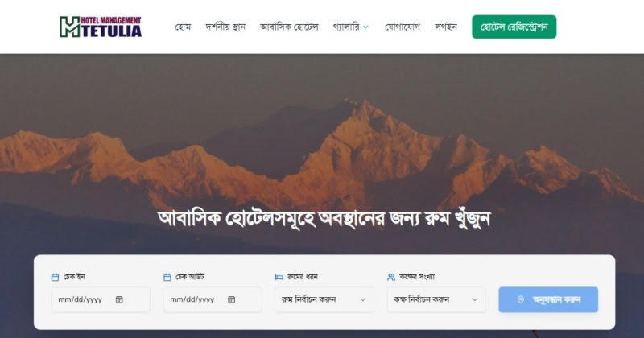The image size is (644, 338).
Task: Expand the গ্যালারি menu chevron
Action: tap(365, 27)
